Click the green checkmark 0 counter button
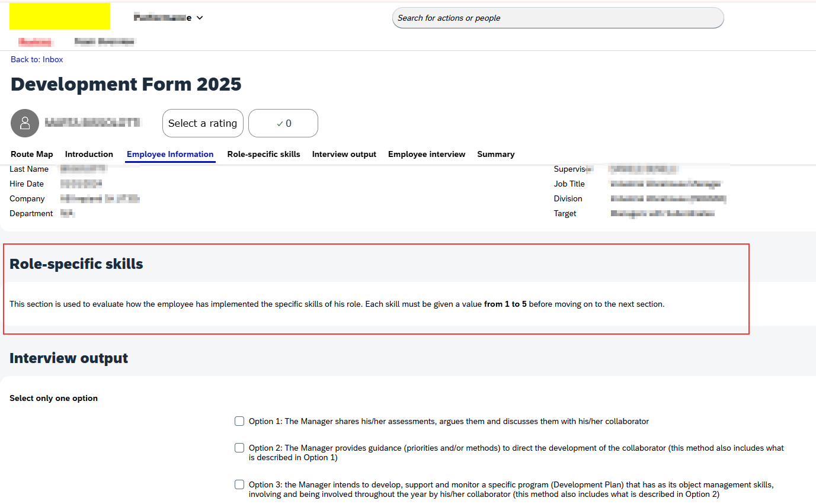 pos(283,123)
